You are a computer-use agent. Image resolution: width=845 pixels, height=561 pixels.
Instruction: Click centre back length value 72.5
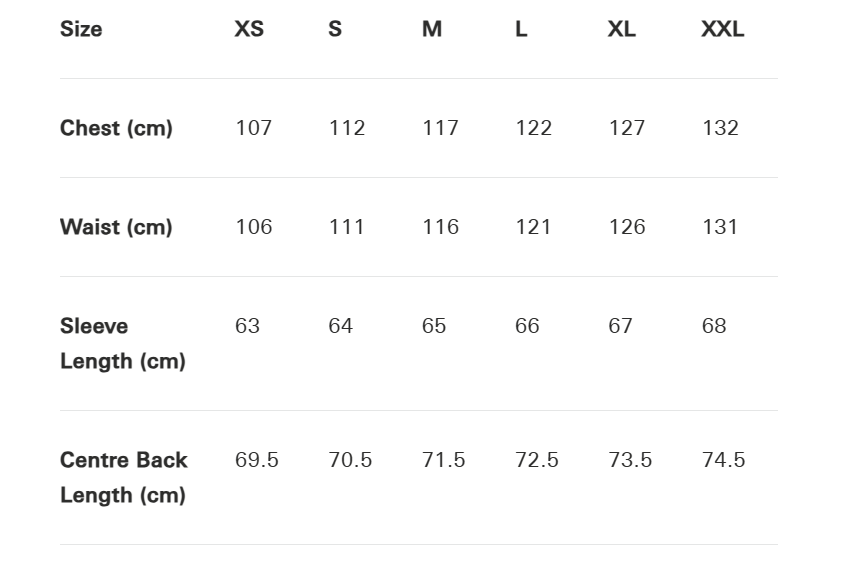pos(537,460)
